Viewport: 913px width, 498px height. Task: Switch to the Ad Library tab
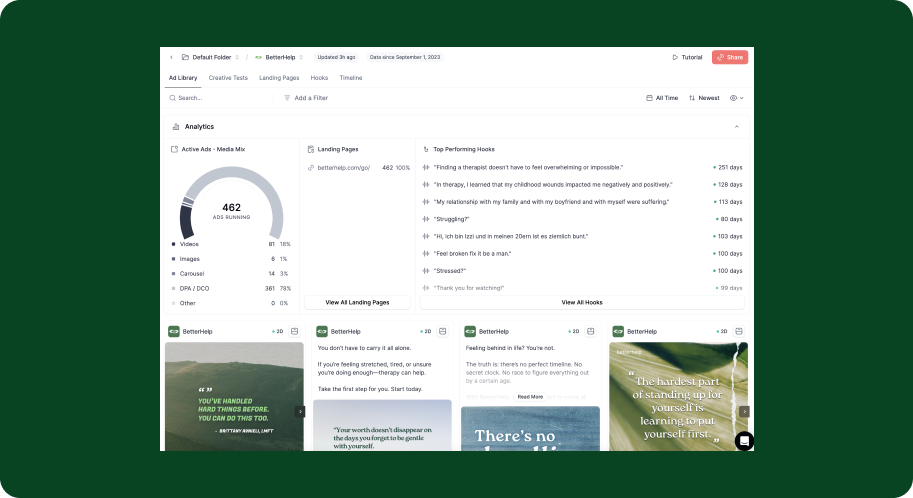pyautogui.click(x=183, y=77)
